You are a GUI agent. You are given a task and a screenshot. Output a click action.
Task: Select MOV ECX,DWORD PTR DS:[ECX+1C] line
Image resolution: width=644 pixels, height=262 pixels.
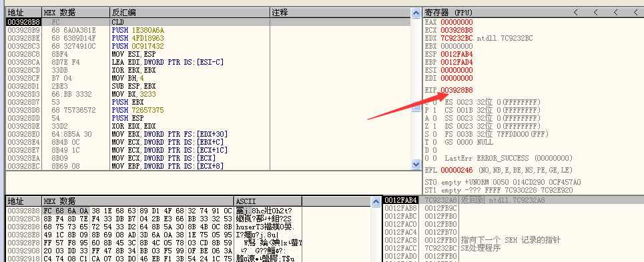click(x=208, y=150)
